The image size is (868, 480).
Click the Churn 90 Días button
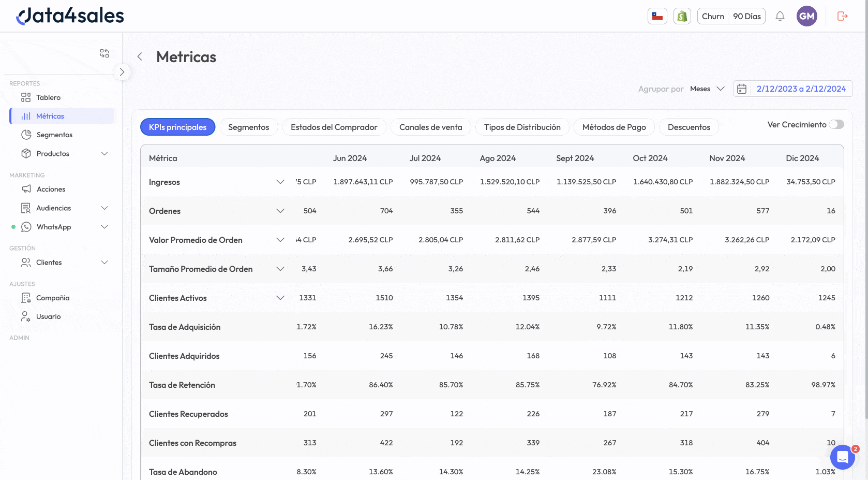[731, 16]
